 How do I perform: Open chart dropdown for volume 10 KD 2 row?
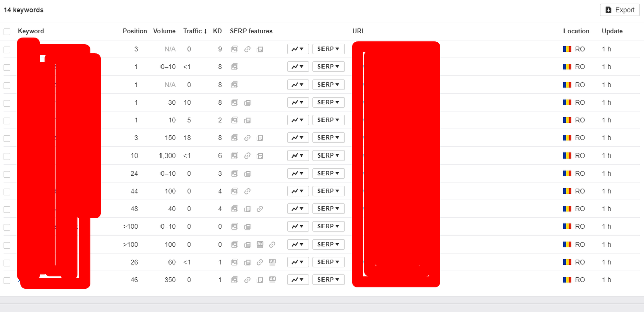tap(298, 120)
